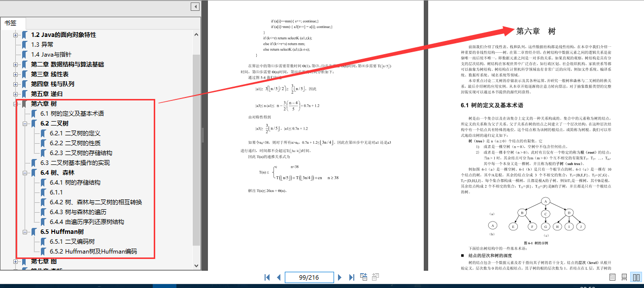
Task: Click the page number field showing 99/216
Action: tap(309, 278)
